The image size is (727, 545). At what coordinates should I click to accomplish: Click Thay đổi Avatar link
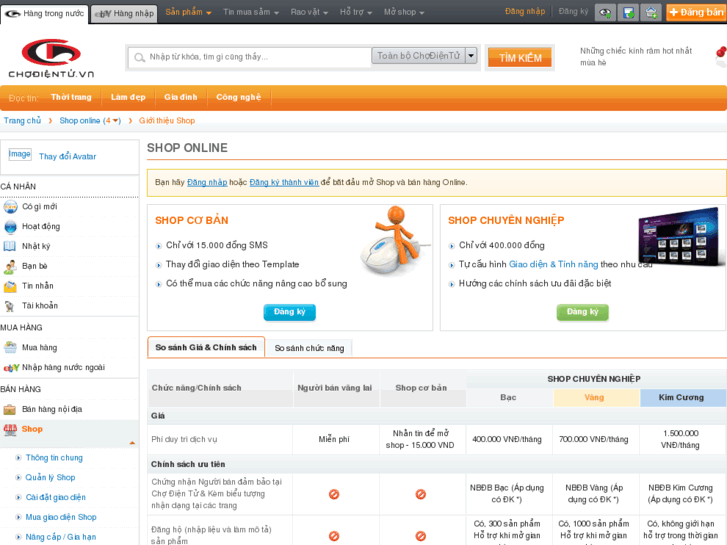(x=67, y=157)
